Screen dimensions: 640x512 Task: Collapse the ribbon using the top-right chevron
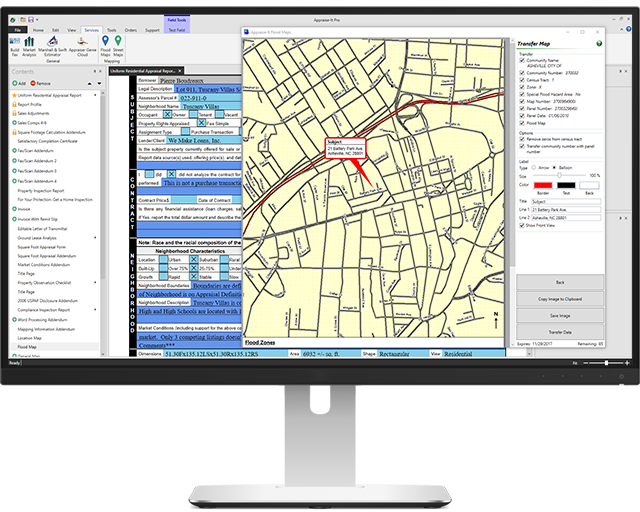click(x=622, y=29)
